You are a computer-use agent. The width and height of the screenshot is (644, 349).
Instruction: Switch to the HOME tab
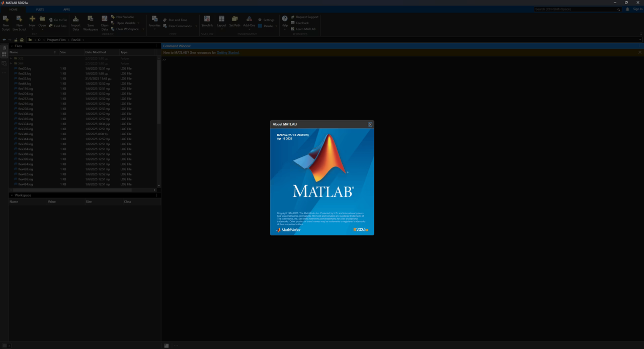(13, 10)
